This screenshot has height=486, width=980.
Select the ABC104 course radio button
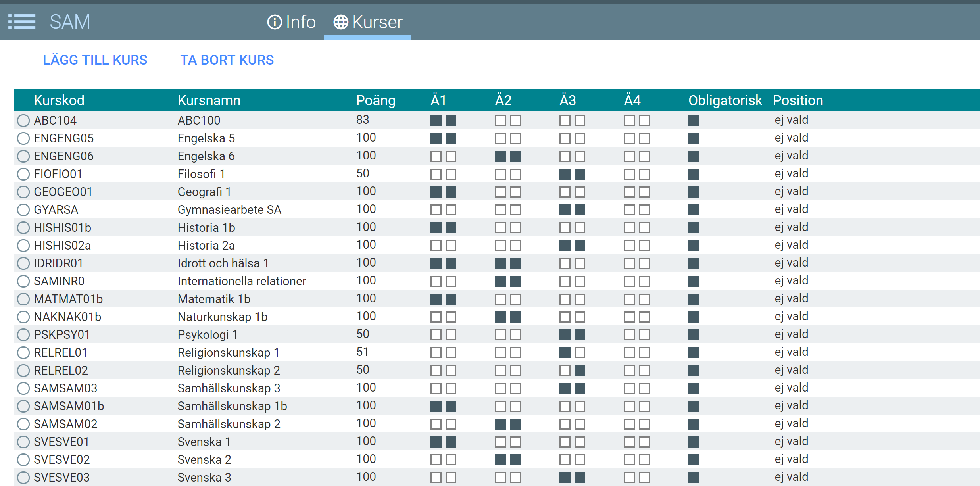(x=23, y=120)
